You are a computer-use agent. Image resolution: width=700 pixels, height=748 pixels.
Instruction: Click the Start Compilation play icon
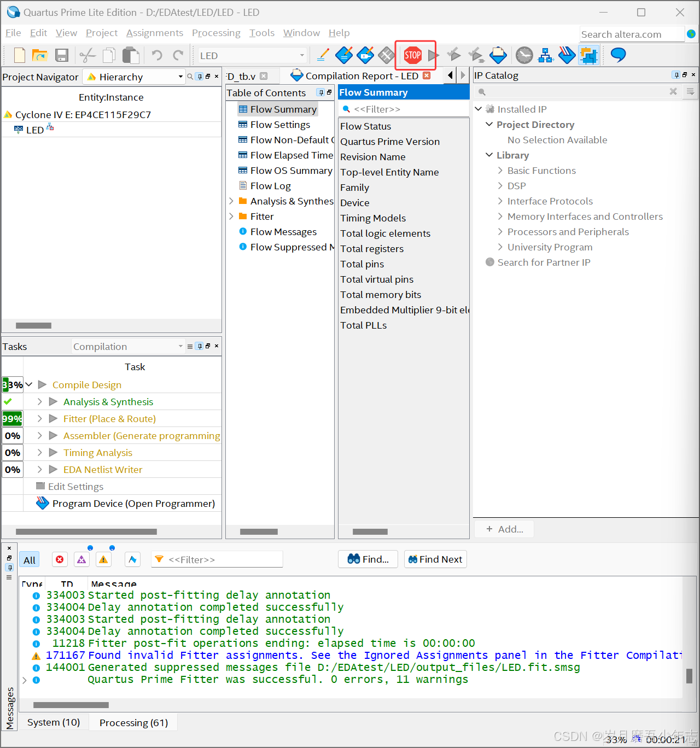433,55
